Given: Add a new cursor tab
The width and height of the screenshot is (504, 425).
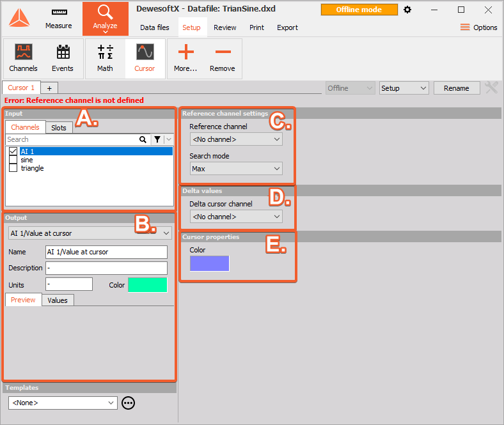Looking at the screenshot, I should pyautogui.click(x=49, y=88).
